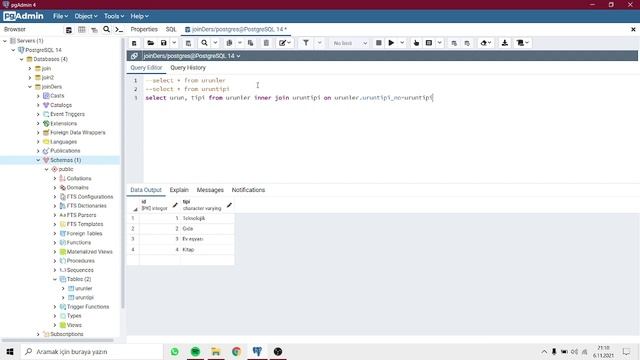
Task: Click the Delete rows trash icon
Action: point(266,43)
